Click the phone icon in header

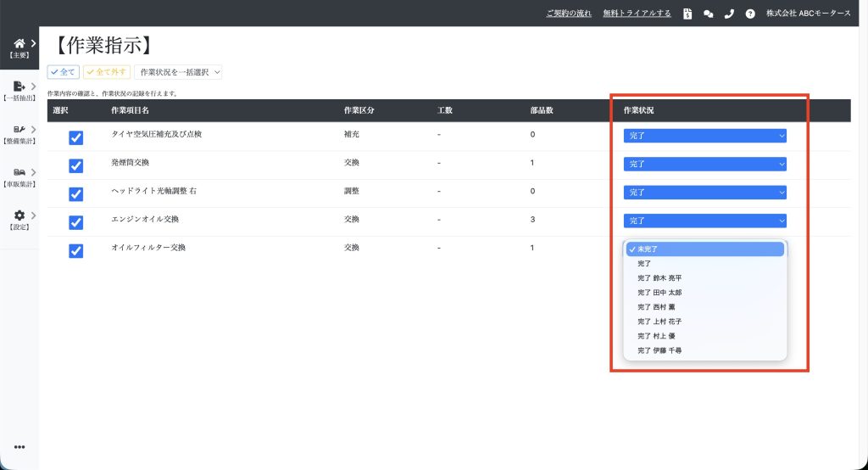click(729, 14)
